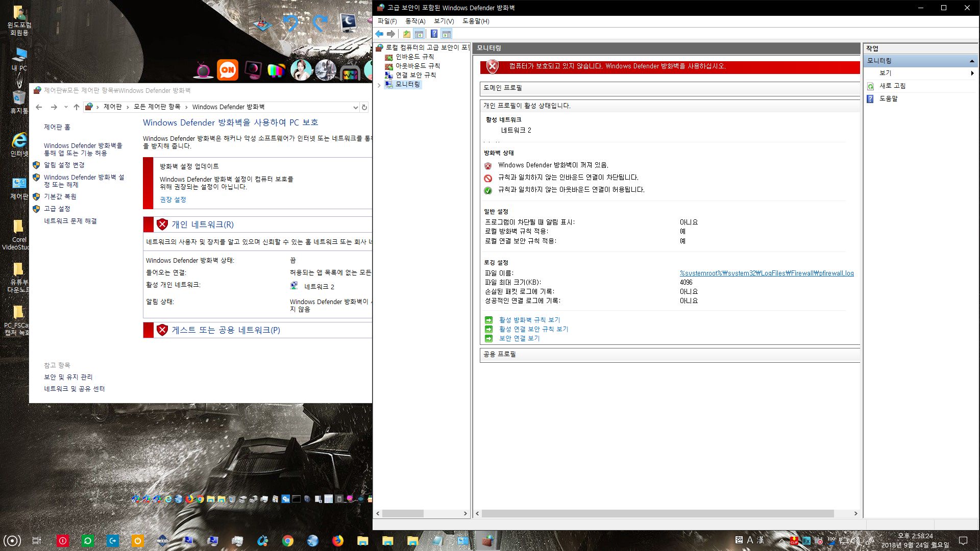Click the 모든 제어판 항목 breadcrumb
The image size is (980, 551).
(x=157, y=107)
